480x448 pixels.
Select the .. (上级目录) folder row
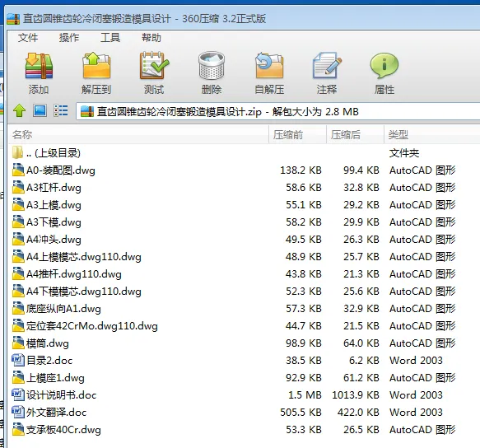(x=244, y=153)
